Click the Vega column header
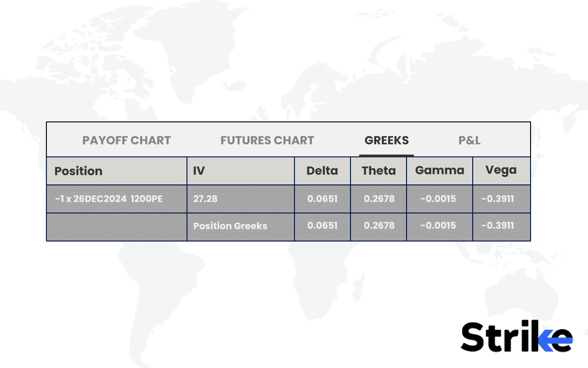 point(502,171)
